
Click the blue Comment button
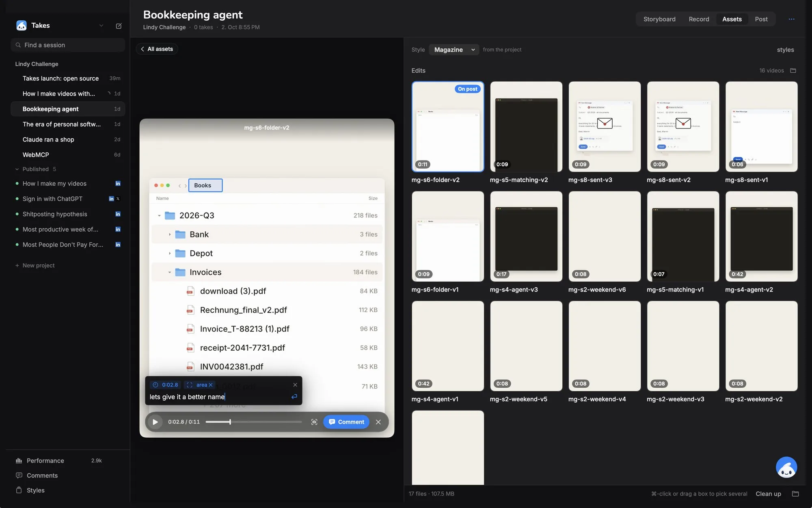pos(346,422)
